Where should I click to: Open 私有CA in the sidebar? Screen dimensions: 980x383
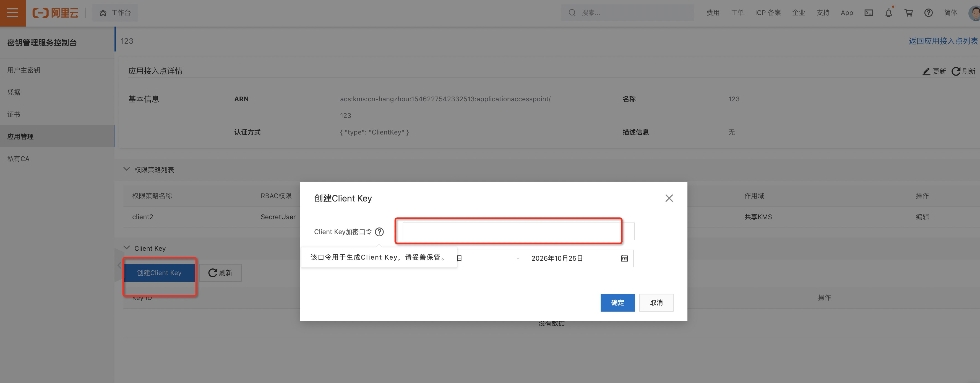(18, 159)
